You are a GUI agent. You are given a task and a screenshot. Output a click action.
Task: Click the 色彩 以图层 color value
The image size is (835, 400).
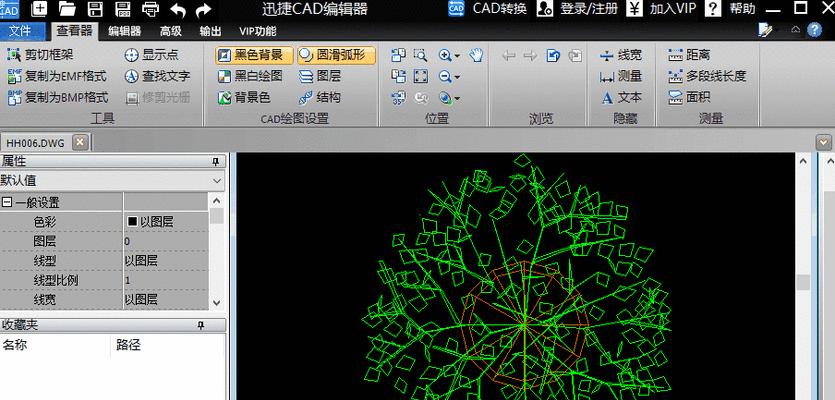point(166,222)
